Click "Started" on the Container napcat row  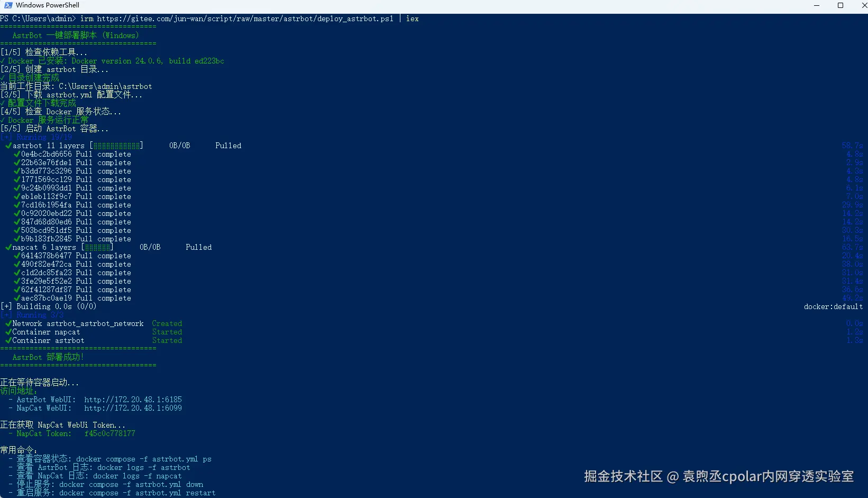click(167, 332)
